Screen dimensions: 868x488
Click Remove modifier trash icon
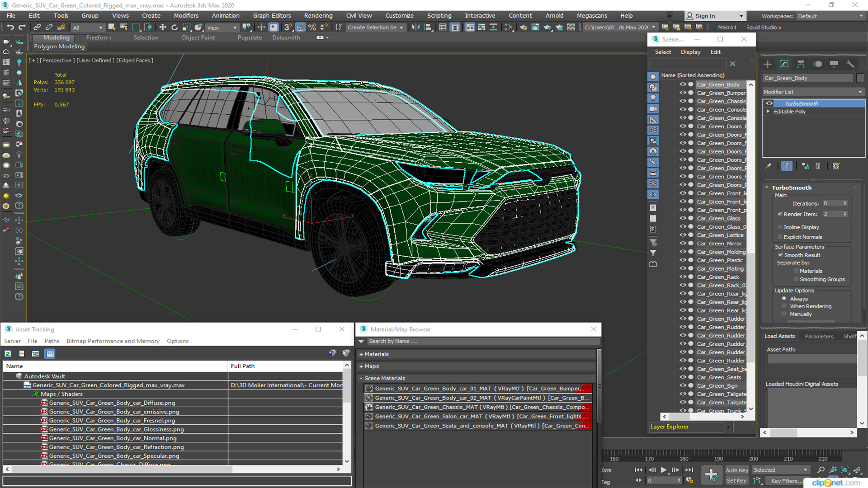tap(818, 166)
